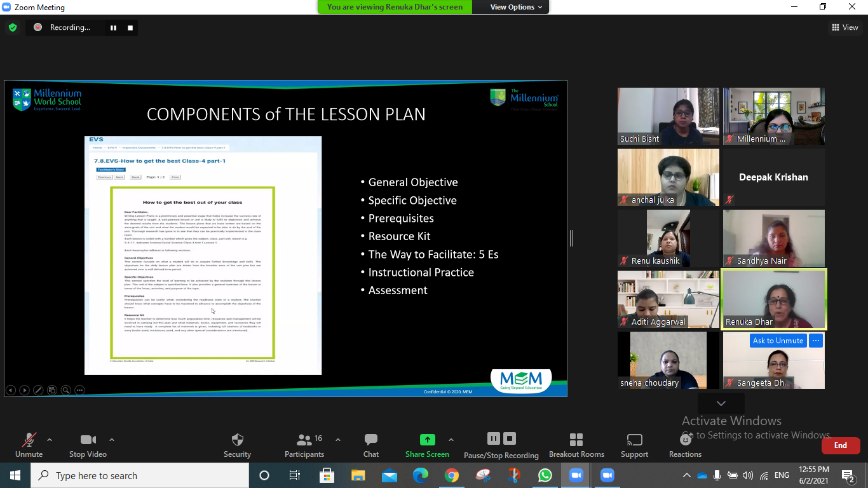The image size is (868, 488).
Task: Click the battery icon in tray
Action: (x=733, y=475)
